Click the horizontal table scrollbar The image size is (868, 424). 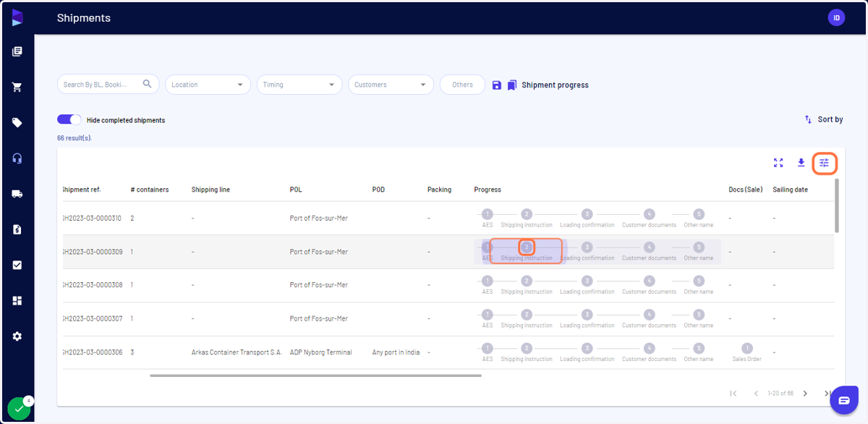click(315, 376)
